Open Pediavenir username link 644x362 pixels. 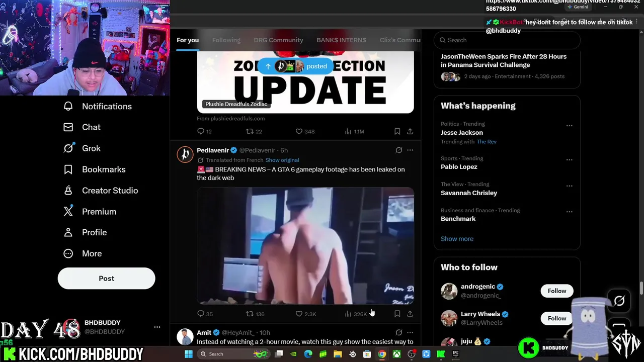click(x=213, y=150)
